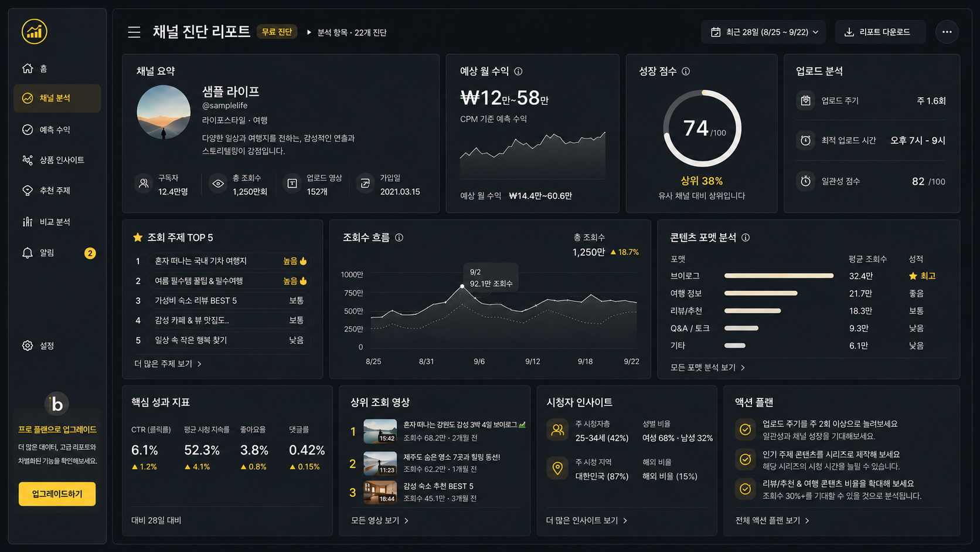The image size is (980, 552).
Task: Click the home icon in sidebar
Action: [28, 68]
